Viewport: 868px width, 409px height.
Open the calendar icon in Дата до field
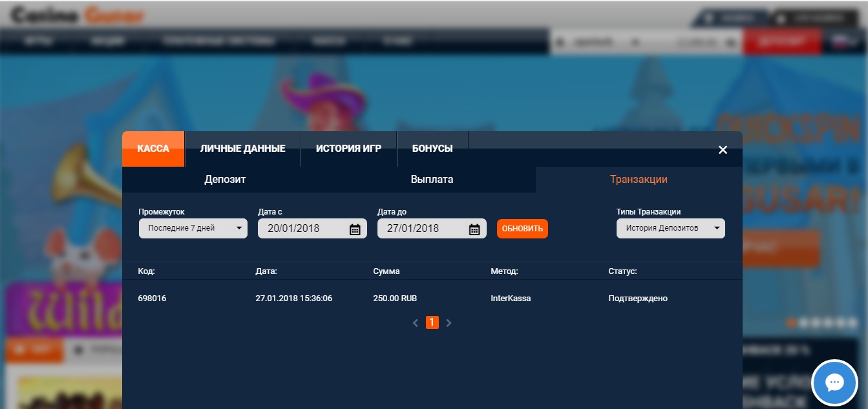tap(474, 229)
